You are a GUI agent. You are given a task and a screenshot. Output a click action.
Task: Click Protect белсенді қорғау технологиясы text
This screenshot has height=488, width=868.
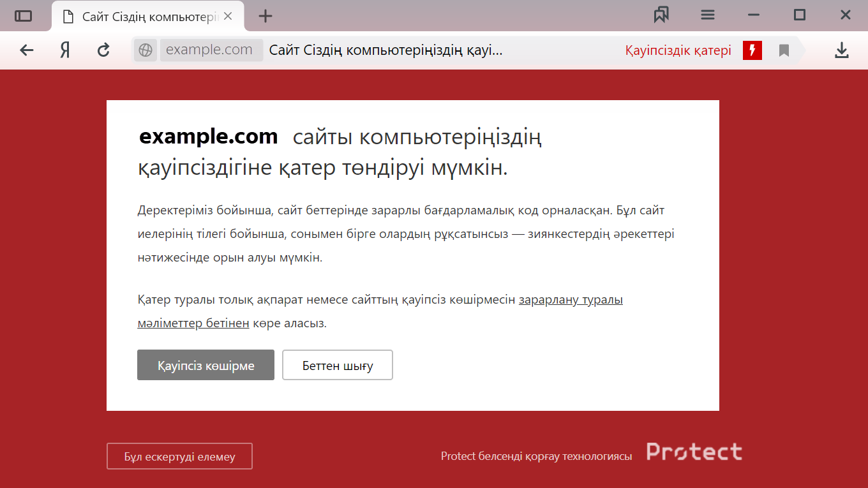536,456
